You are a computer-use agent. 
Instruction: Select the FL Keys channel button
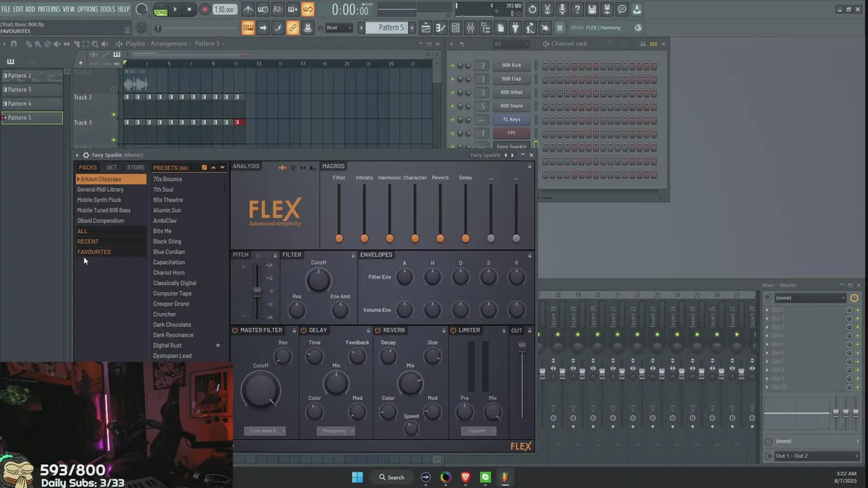(512, 120)
